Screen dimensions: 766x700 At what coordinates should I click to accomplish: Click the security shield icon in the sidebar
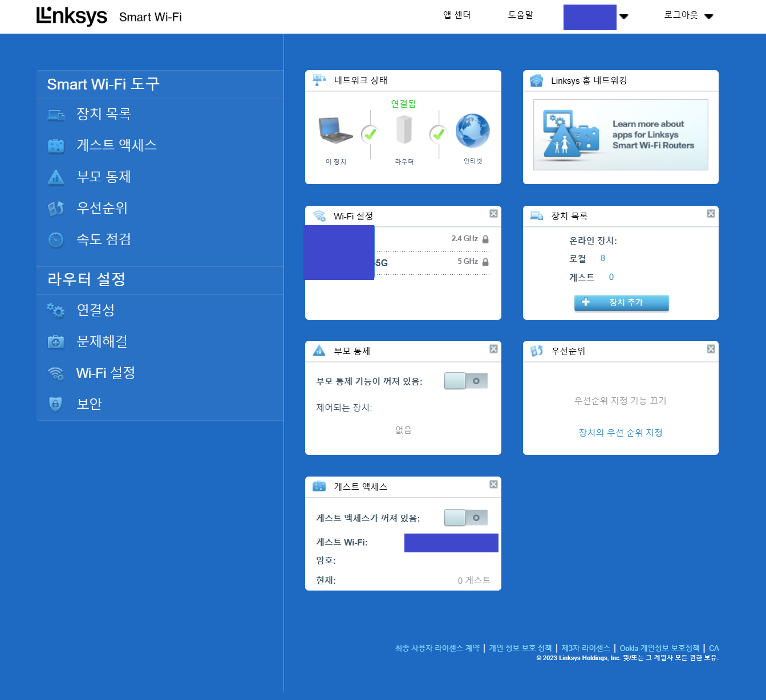tap(56, 404)
